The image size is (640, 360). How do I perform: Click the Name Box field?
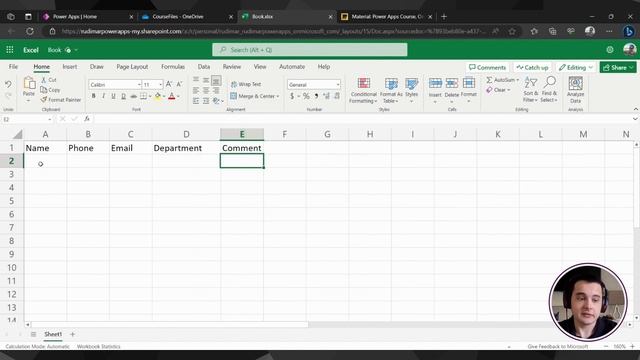coord(27,119)
